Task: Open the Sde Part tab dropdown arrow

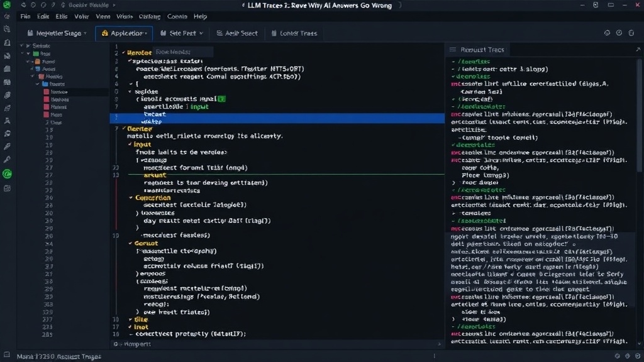Action: pos(201,33)
